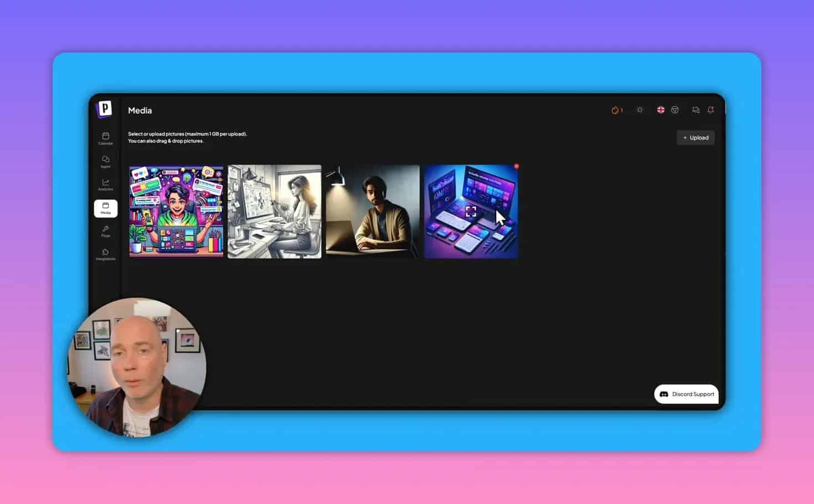The image size is (814, 504).
Task: Click the orange flame streak counter
Action: [x=617, y=110]
